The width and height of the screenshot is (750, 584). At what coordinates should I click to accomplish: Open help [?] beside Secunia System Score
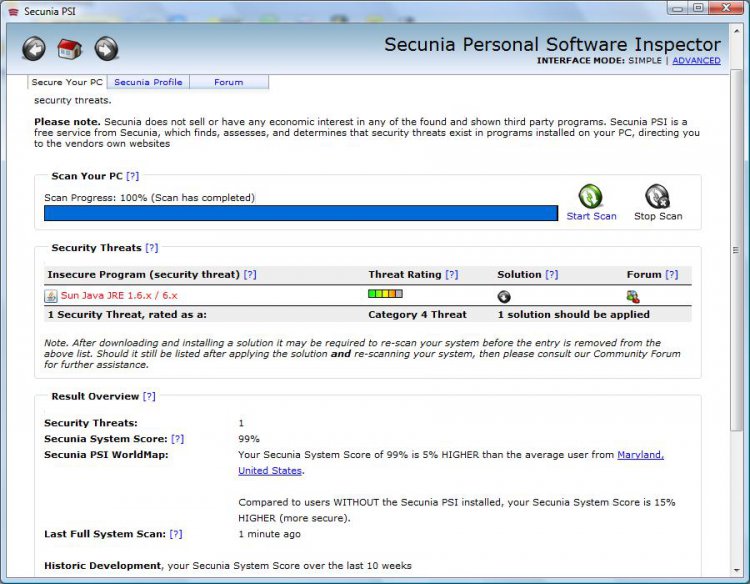pyautogui.click(x=177, y=439)
